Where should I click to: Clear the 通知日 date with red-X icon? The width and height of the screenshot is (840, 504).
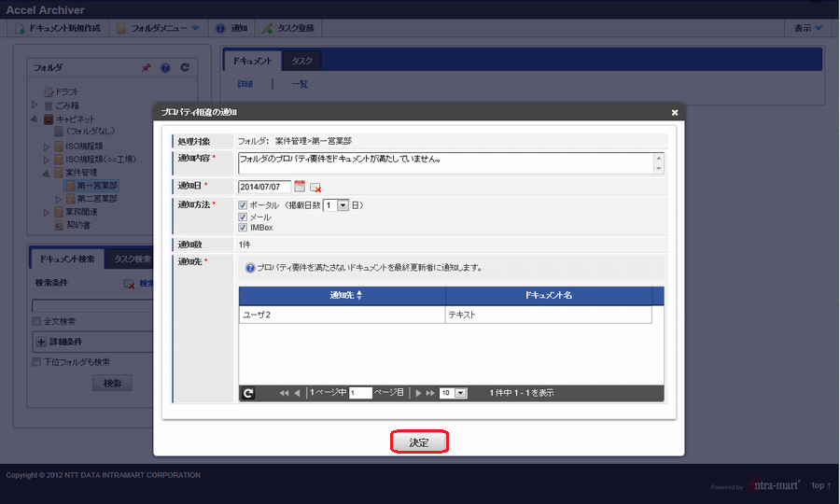[x=315, y=188]
